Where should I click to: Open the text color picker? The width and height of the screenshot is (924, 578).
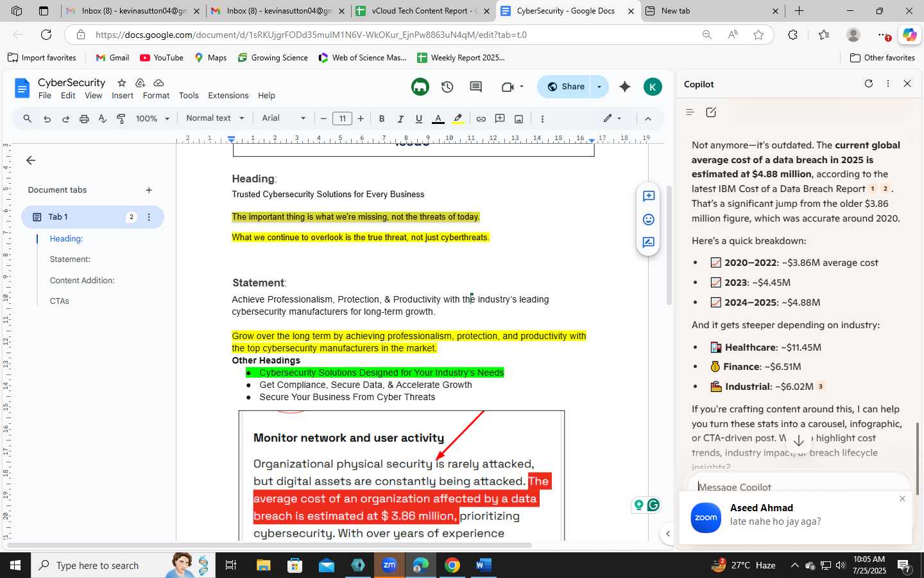pyautogui.click(x=438, y=119)
